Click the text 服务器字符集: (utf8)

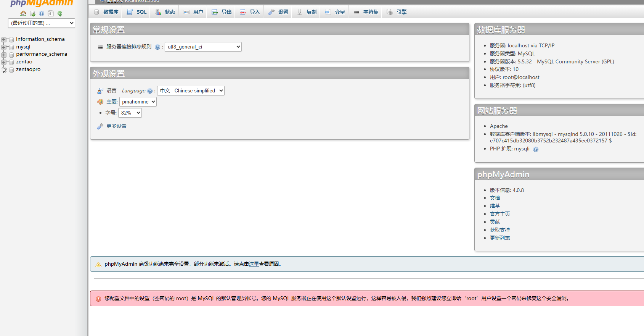point(512,85)
